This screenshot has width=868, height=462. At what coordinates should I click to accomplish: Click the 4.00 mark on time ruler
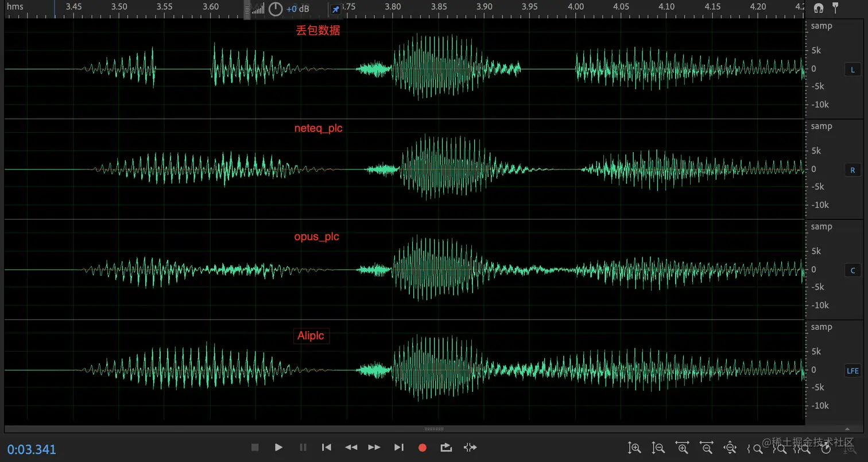[576, 7]
